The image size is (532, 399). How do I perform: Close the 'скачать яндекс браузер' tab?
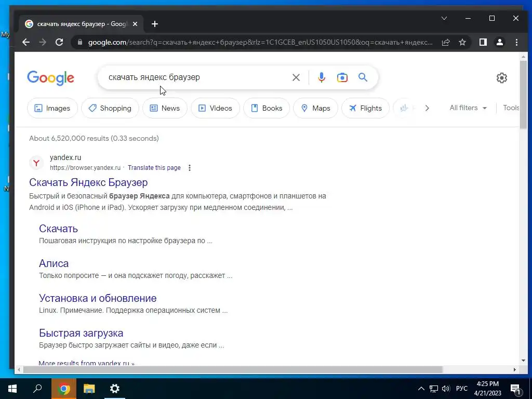click(135, 24)
